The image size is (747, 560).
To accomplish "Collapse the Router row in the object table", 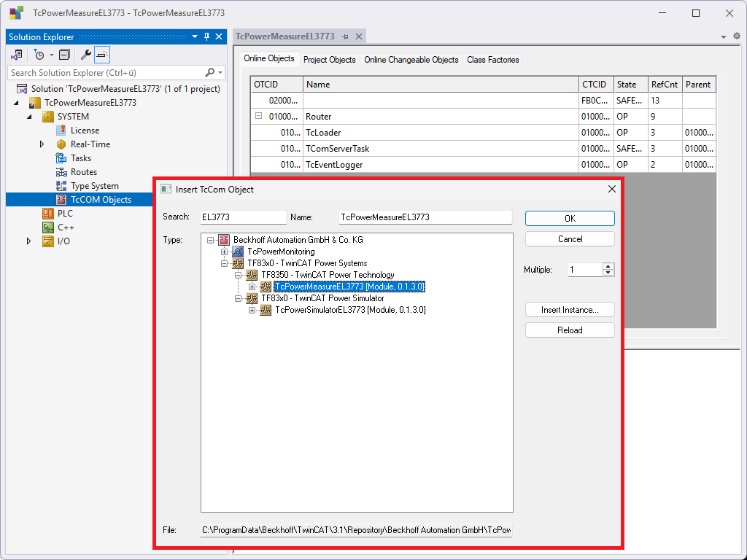I will click(259, 116).
